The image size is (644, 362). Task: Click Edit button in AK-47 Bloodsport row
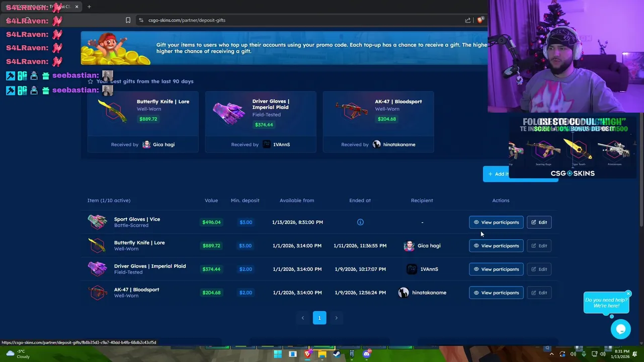(539, 293)
